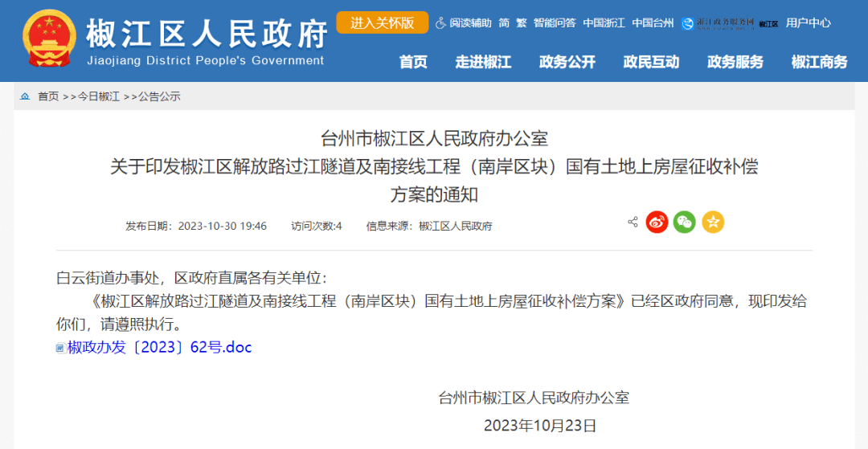Click the 台州市椒江区人民政府办公室 signature line
Viewport: 868px width, 449px height.
tap(534, 397)
